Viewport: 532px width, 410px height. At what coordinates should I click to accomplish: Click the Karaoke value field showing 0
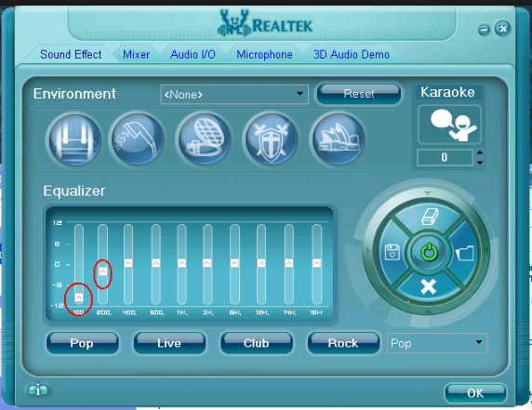pos(445,157)
